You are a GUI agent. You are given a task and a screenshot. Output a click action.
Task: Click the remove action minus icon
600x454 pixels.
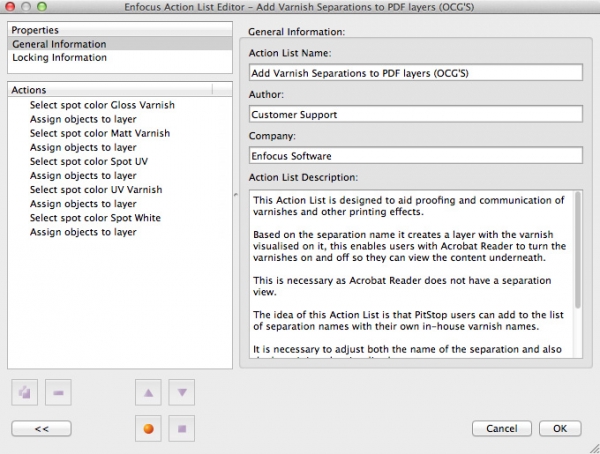(x=59, y=393)
